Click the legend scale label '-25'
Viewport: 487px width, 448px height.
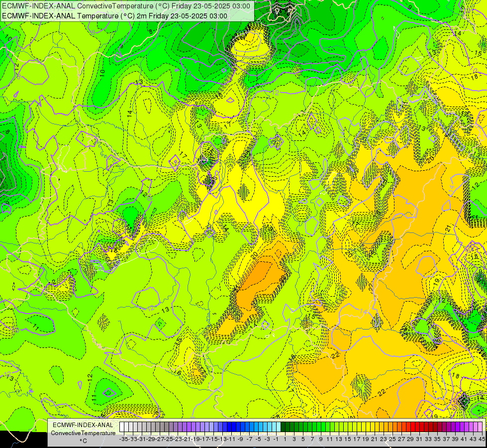click(169, 440)
